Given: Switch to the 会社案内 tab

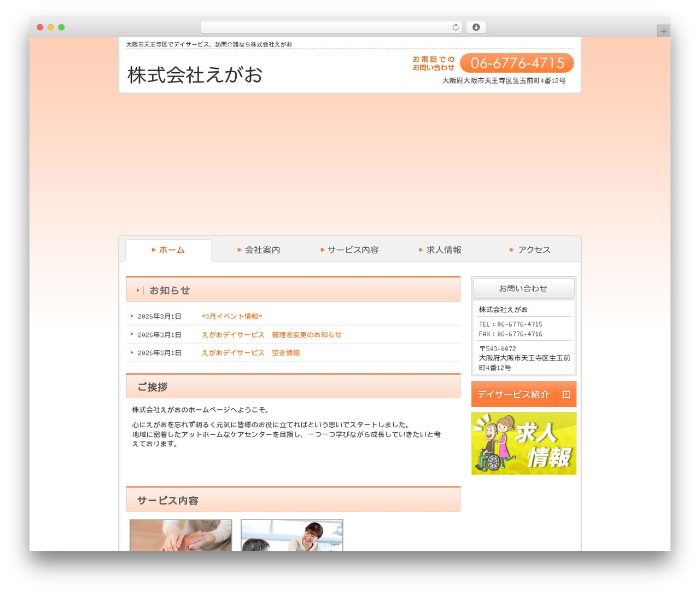Looking at the screenshot, I should (259, 250).
